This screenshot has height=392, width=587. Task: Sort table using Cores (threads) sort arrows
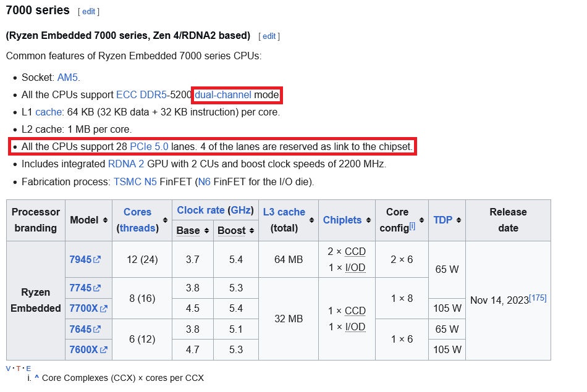[x=164, y=220]
